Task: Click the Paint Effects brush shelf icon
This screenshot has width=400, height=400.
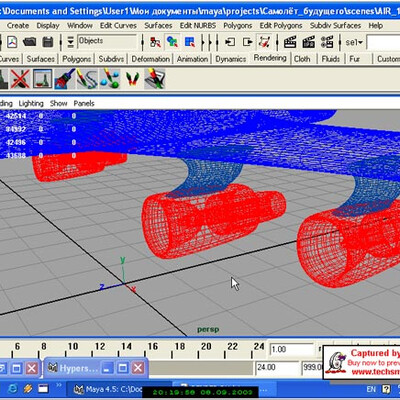Action: pos(65,79)
